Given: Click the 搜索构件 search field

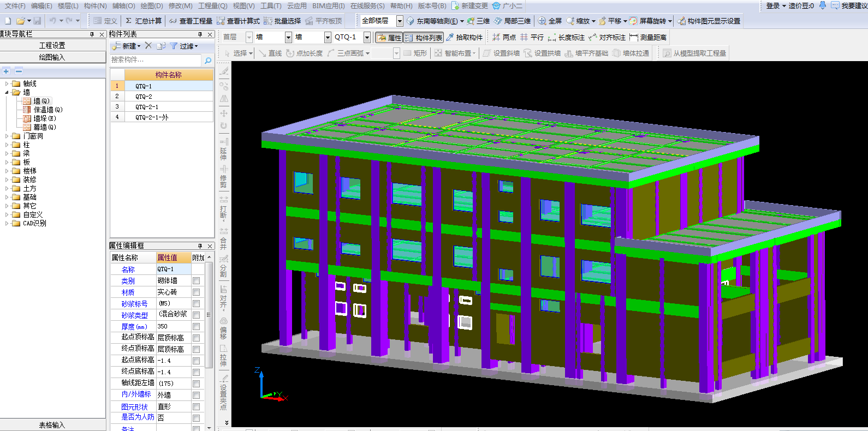Looking at the screenshot, I should [156, 59].
